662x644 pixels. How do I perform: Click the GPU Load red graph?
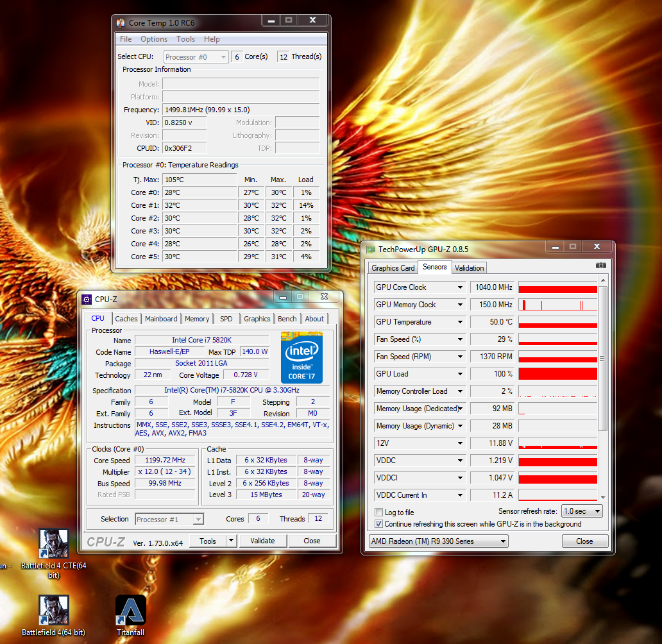557,374
